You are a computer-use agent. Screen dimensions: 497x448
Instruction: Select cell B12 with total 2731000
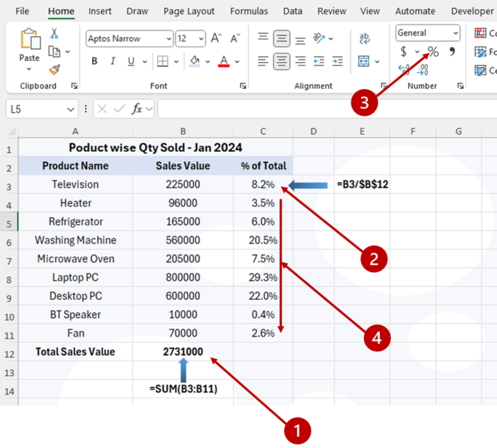(x=183, y=352)
